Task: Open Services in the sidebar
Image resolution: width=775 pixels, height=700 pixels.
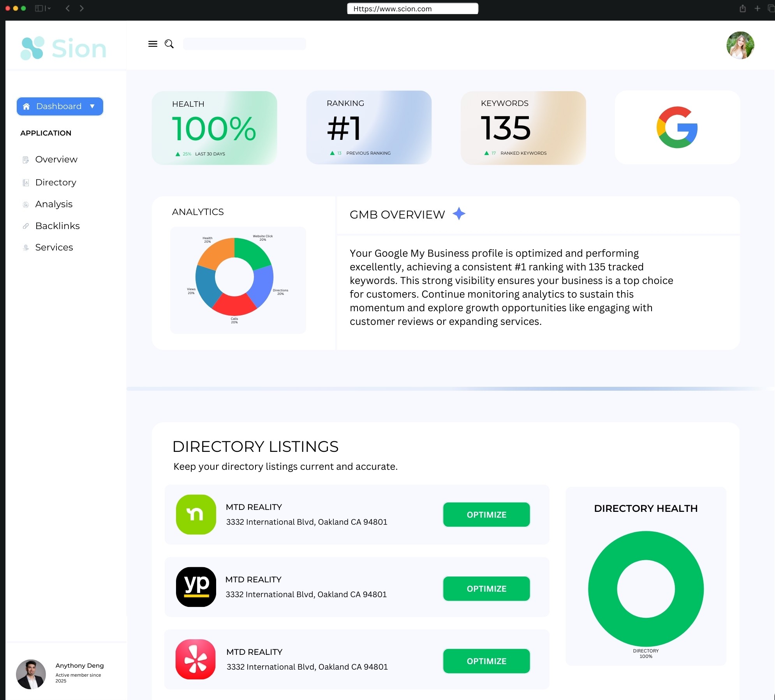Action: 54,247
